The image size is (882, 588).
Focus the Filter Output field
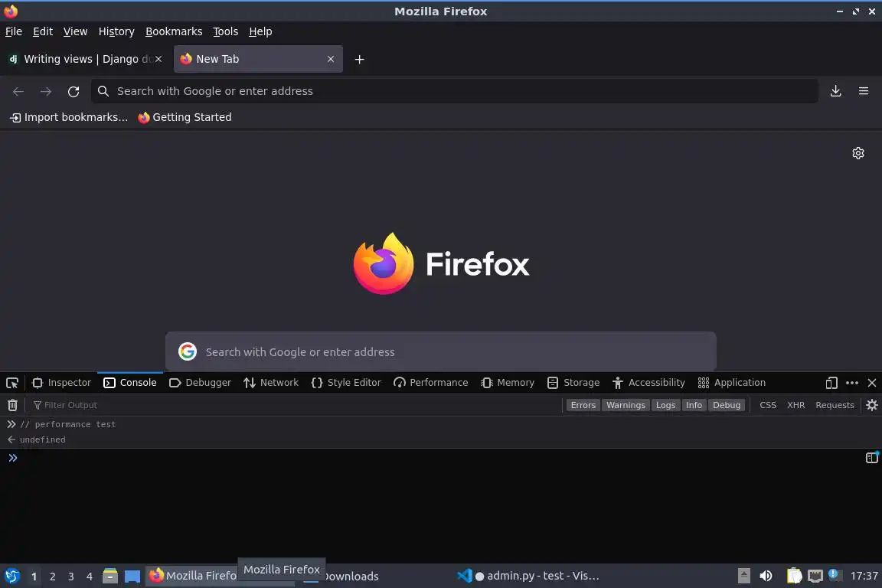pos(296,405)
